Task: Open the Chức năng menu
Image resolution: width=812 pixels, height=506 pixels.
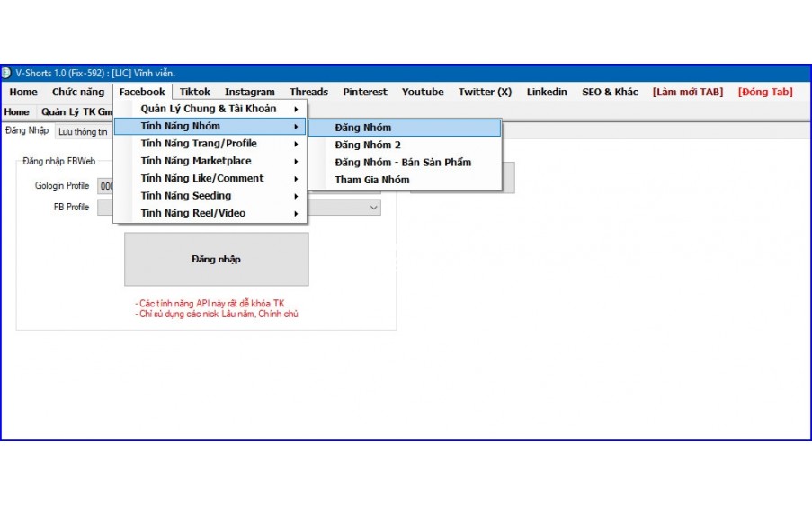Action: pos(78,92)
